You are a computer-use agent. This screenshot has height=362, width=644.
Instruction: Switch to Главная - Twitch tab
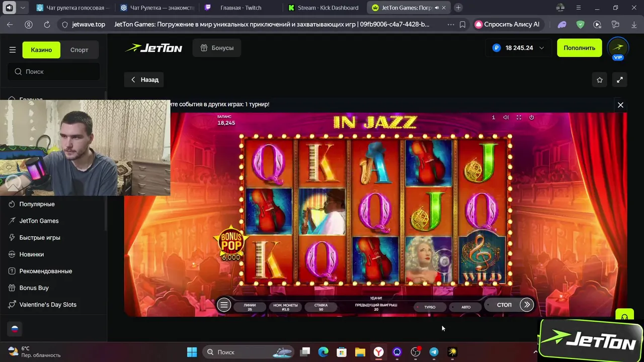[240, 8]
